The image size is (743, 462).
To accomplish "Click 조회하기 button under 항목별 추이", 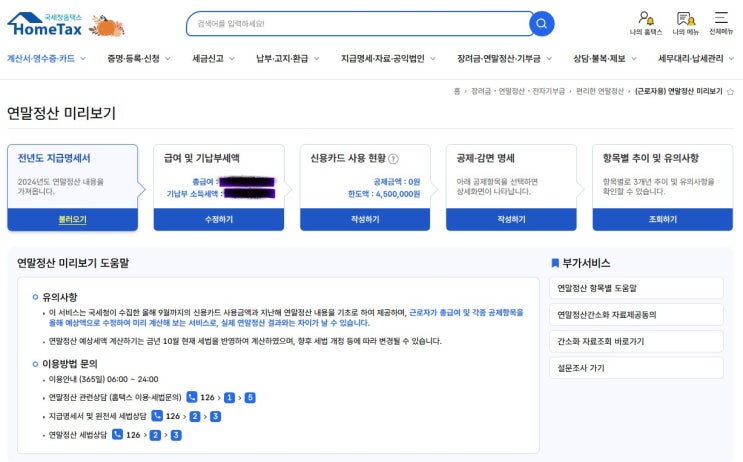I will point(662,219).
